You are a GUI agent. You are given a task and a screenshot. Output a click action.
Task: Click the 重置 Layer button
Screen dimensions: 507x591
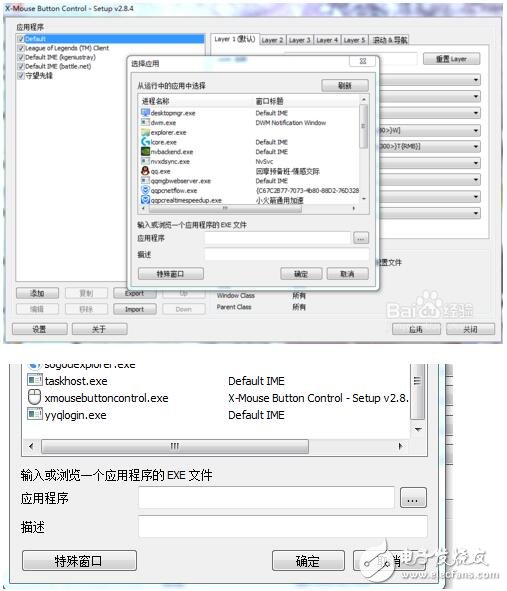(x=451, y=59)
